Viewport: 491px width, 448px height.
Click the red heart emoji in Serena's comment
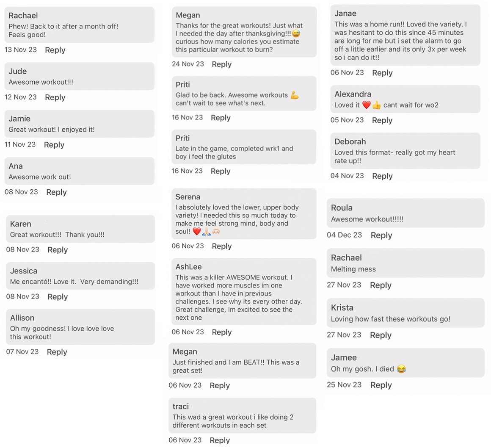[196, 232]
